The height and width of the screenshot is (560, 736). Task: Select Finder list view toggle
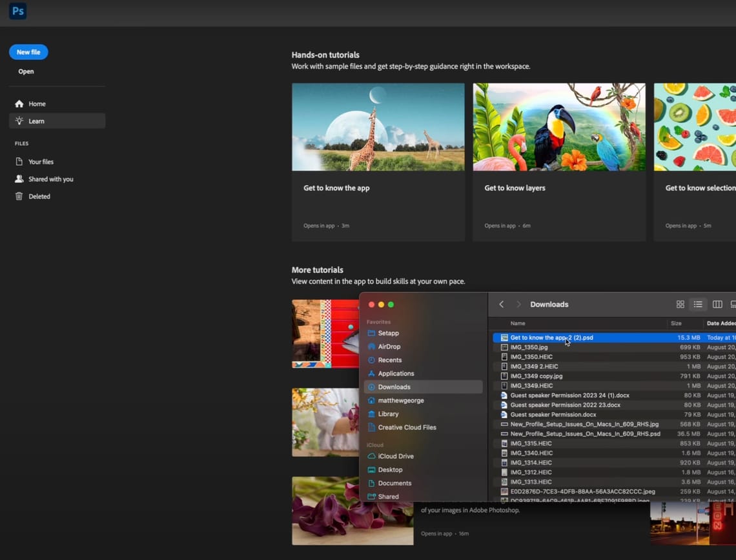pyautogui.click(x=698, y=305)
